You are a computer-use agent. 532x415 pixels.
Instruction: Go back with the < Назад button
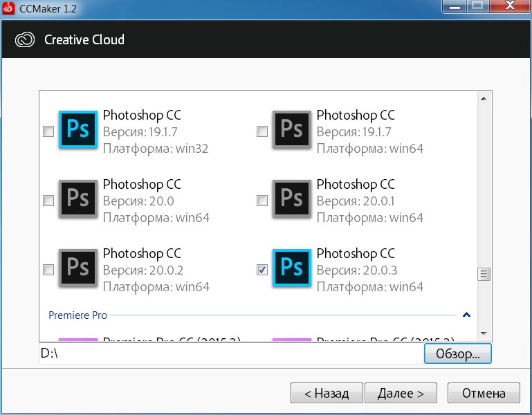point(327,393)
